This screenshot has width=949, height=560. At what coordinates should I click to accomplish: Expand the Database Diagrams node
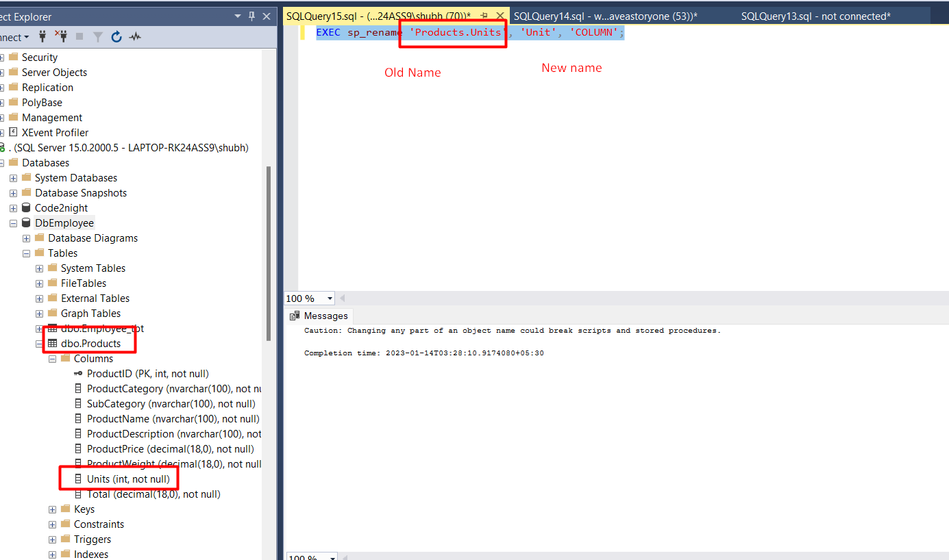(x=26, y=238)
